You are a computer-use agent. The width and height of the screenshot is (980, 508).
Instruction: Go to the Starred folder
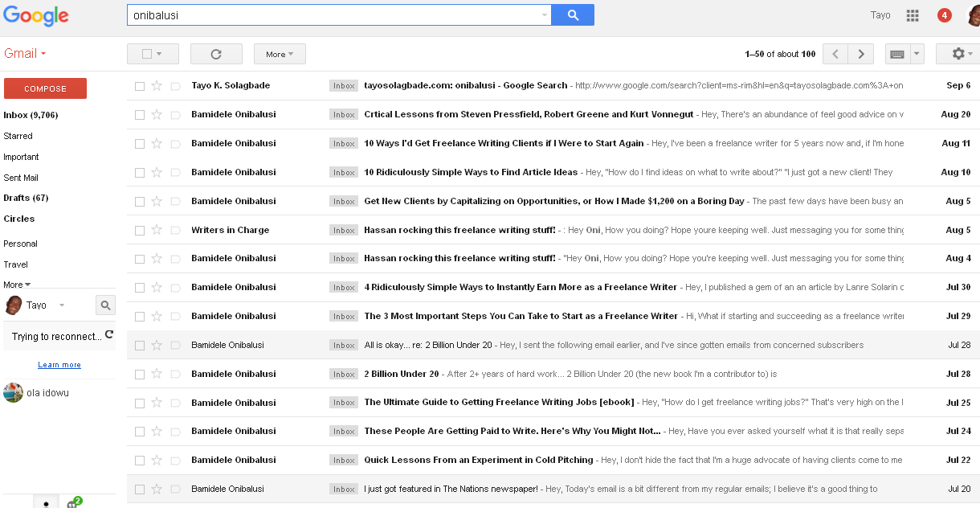pos(18,136)
